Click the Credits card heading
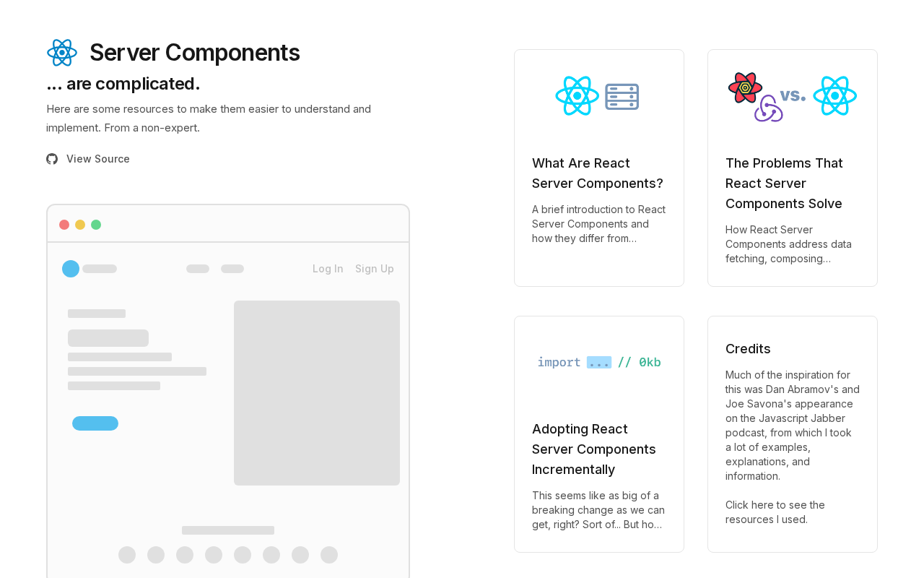 click(748, 349)
